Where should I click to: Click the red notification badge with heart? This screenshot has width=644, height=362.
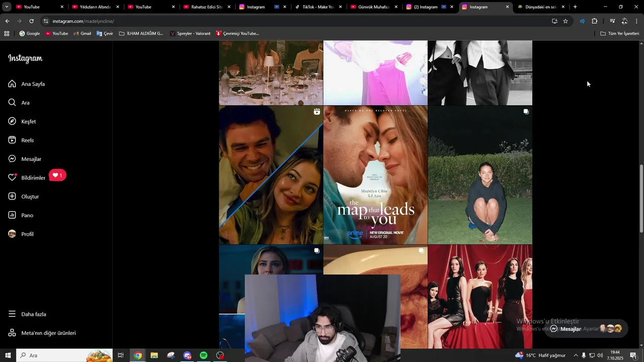tap(57, 175)
